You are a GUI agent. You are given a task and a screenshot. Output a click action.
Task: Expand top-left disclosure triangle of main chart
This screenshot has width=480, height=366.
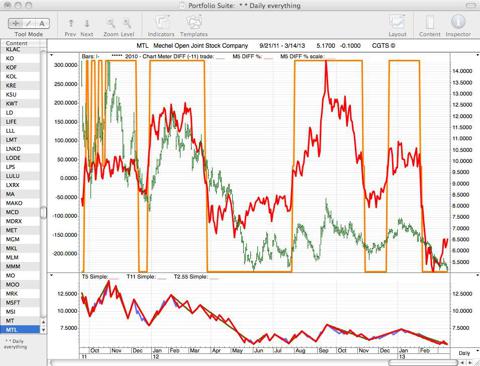coord(52,55)
